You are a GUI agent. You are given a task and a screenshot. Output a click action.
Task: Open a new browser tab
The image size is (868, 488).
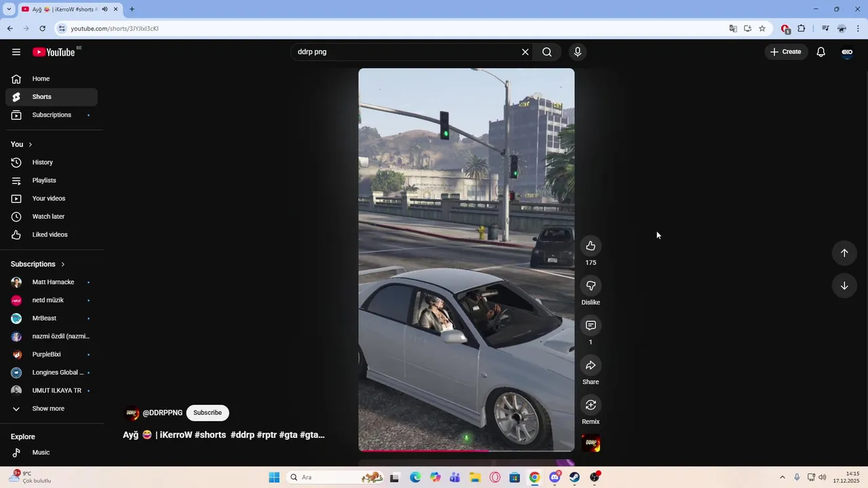tap(132, 9)
